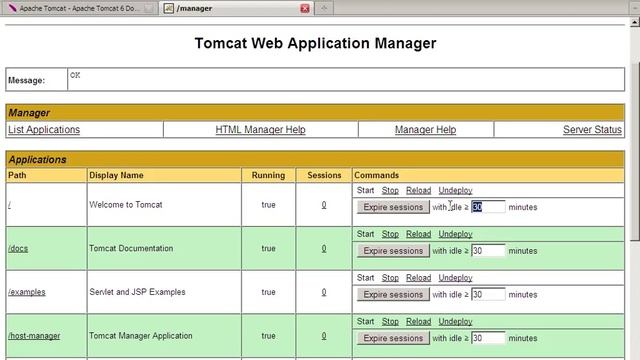Stop the /examples application
Image resolution: width=640 pixels, height=360 pixels.
point(390,278)
